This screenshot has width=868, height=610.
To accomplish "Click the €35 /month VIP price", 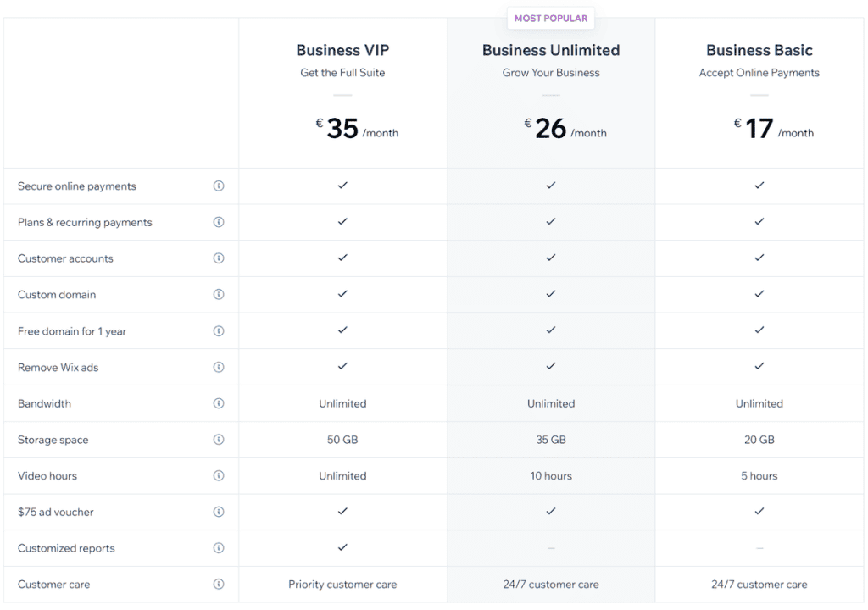I will [x=357, y=129].
